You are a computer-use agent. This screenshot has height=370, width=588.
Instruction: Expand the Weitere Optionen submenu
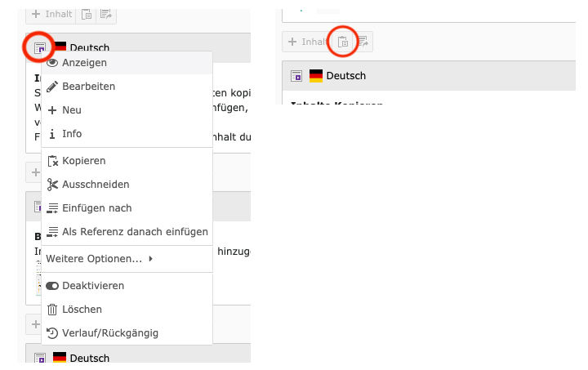[100, 259]
